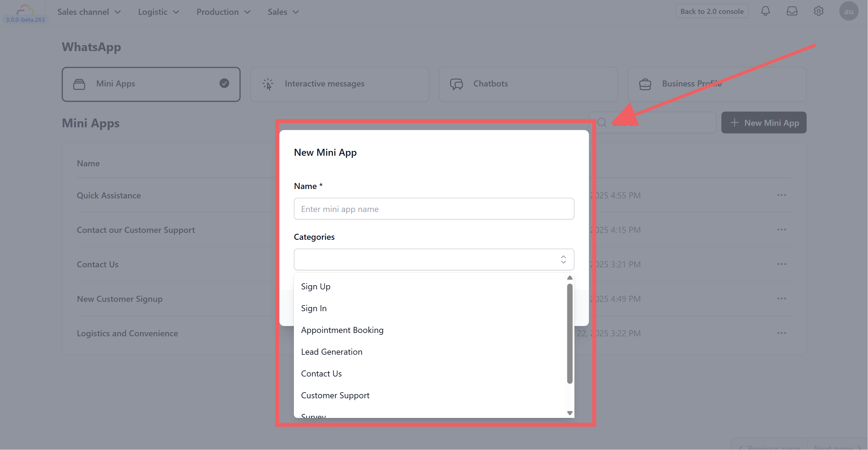This screenshot has width=868, height=450.
Task: Click the Name column header
Action: [x=88, y=164]
